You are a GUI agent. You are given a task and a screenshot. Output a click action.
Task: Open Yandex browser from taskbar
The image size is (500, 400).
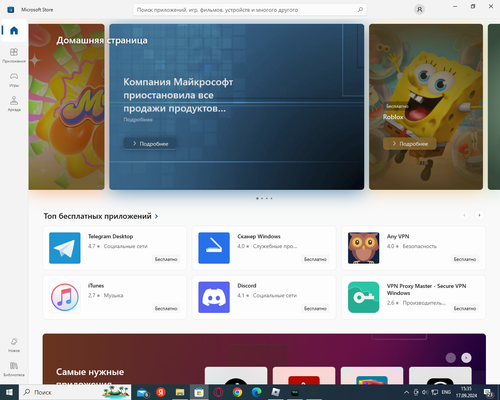click(161, 392)
